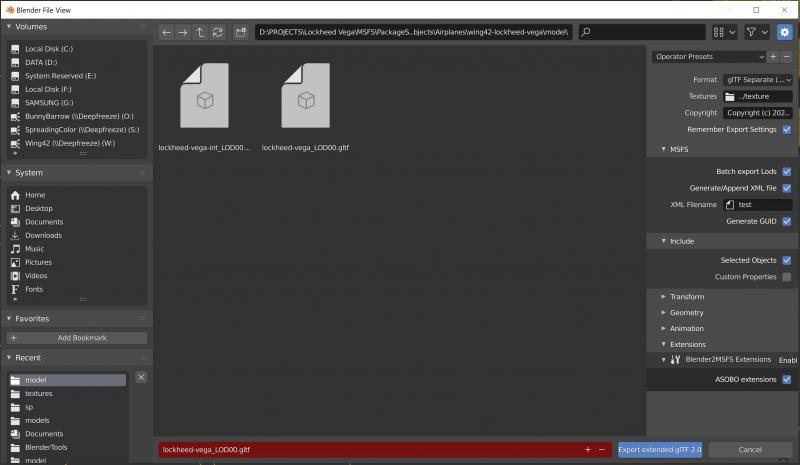Create a new folder
This screenshot has height=465, width=800.
tap(240, 32)
